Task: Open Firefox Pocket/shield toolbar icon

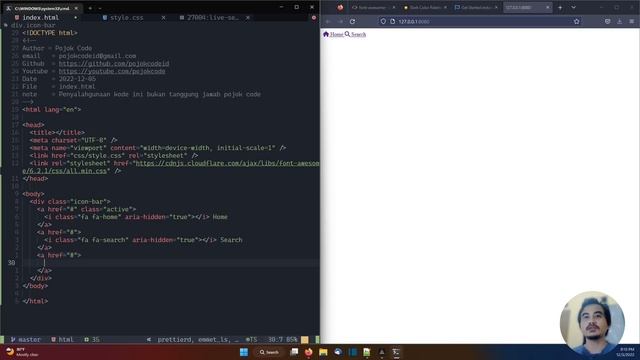Action: (x=607, y=21)
